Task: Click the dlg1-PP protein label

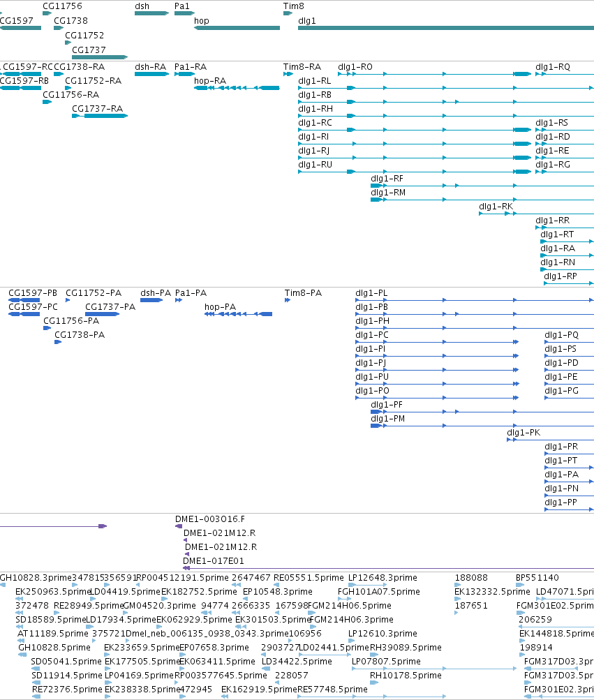Action: click(561, 502)
